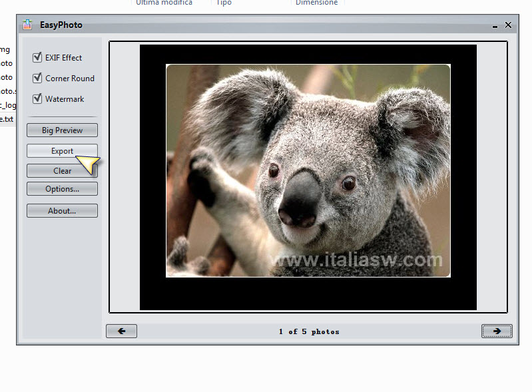Show the About... dialog

[62, 211]
